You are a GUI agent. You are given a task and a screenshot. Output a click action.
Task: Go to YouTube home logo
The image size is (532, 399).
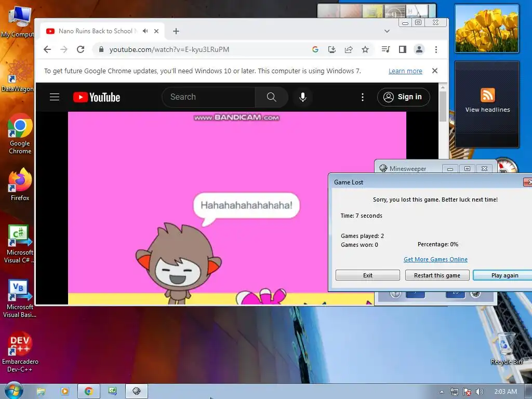(x=97, y=97)
